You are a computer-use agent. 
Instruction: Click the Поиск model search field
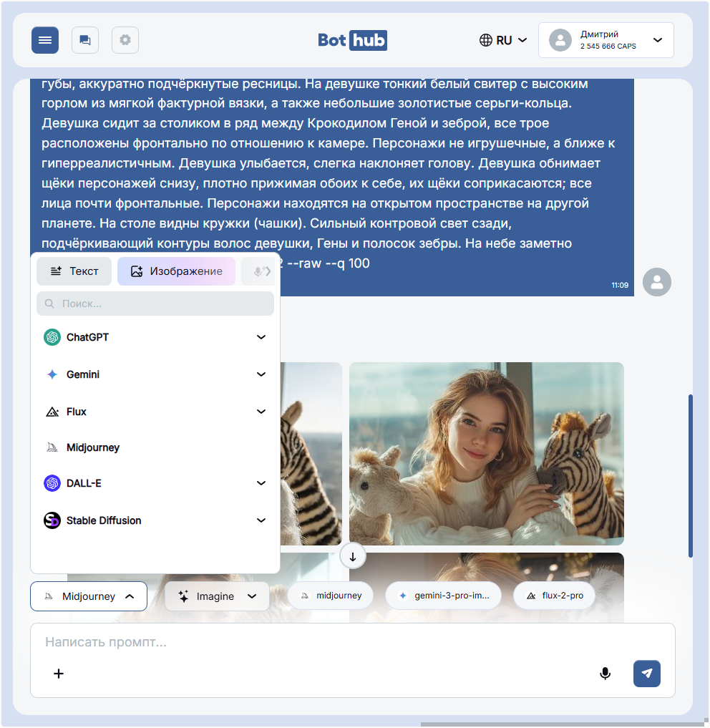pos(155,304)
